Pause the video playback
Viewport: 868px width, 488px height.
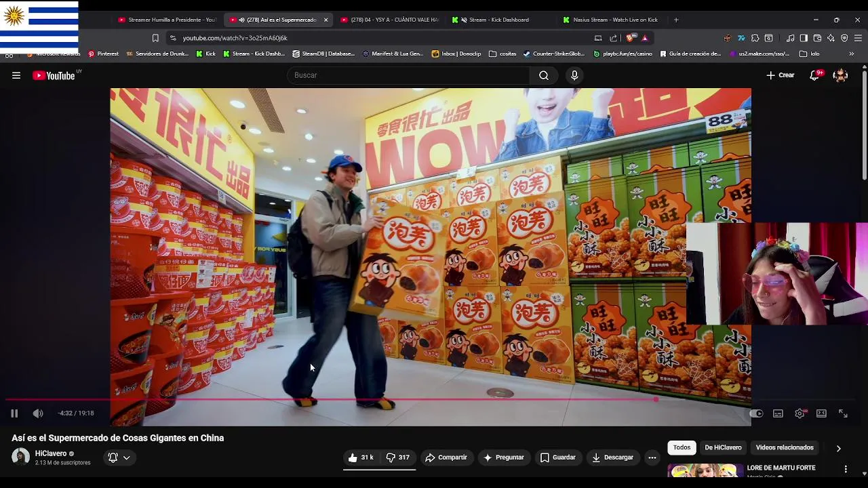[x=14, y=413]
